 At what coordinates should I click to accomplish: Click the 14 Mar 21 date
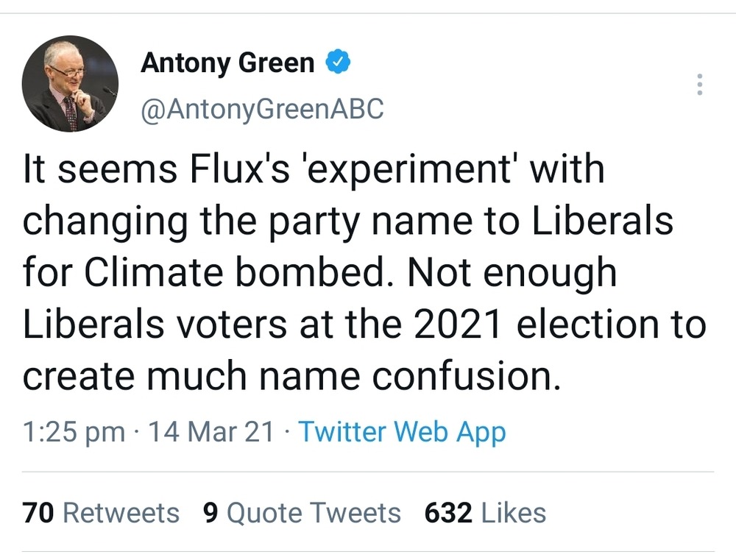tap(211, 431)
